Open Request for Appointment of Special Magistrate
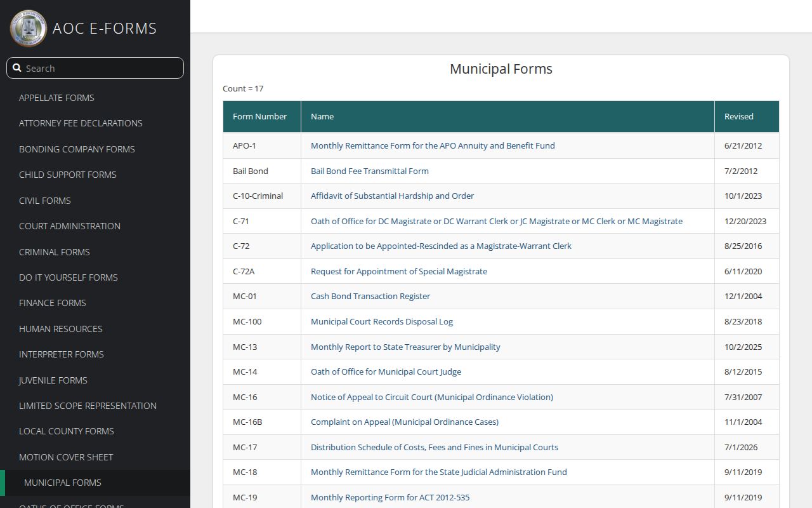This screenshot has height=508, width=812. [x=399, y=271]
